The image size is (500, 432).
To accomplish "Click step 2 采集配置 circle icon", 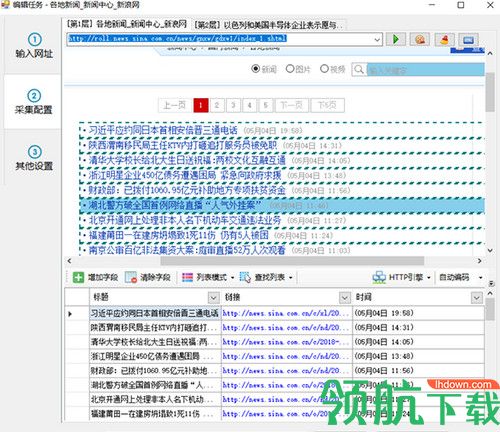I will click(x=34, y=96).
